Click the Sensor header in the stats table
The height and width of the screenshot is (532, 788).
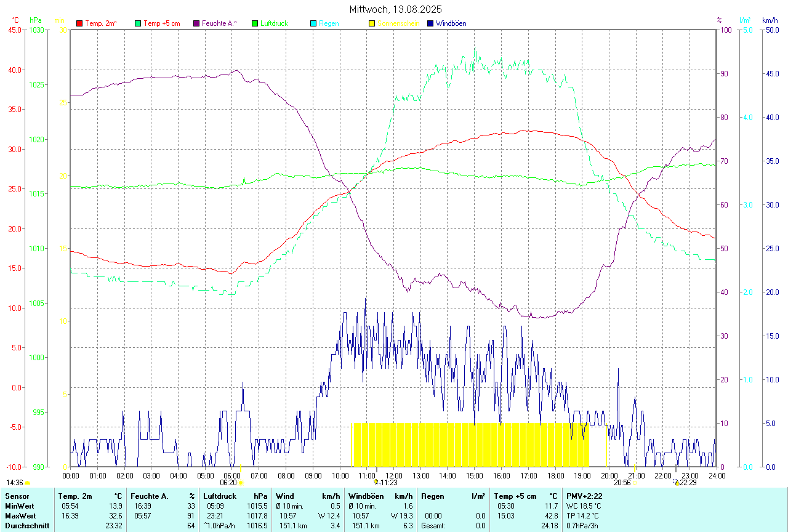[17, 496]
